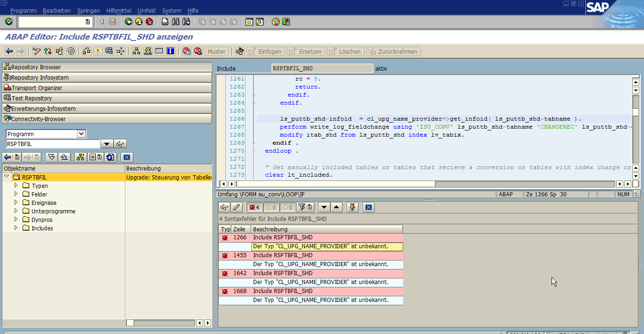Open the System menu

tap(172, 10)
